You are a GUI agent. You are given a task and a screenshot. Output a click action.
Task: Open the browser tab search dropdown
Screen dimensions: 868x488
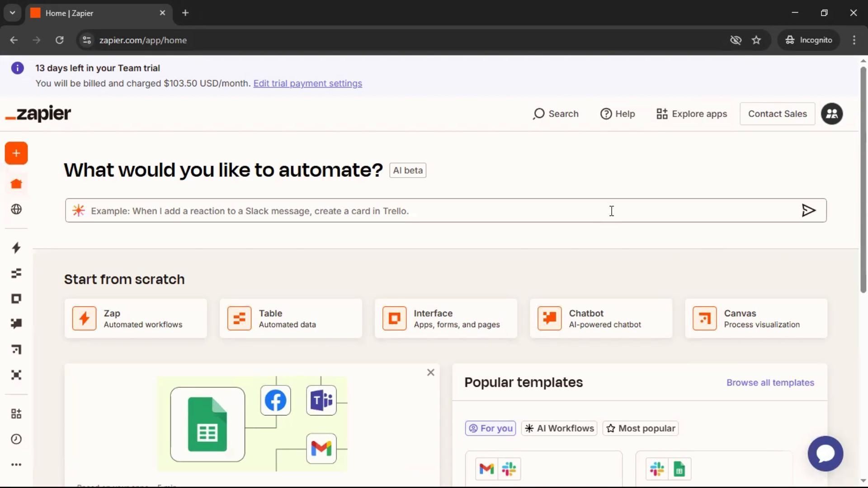pos(13,13)
